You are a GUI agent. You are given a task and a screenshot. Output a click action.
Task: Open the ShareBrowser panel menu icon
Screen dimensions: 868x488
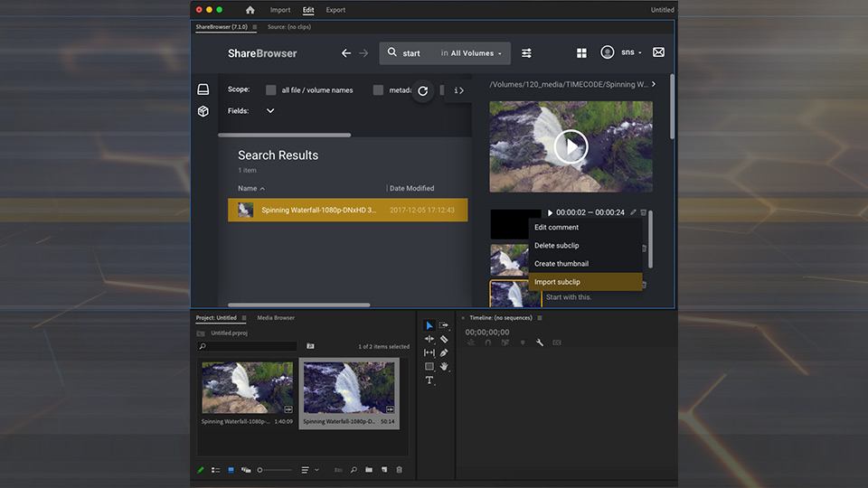tap(255, 26)
